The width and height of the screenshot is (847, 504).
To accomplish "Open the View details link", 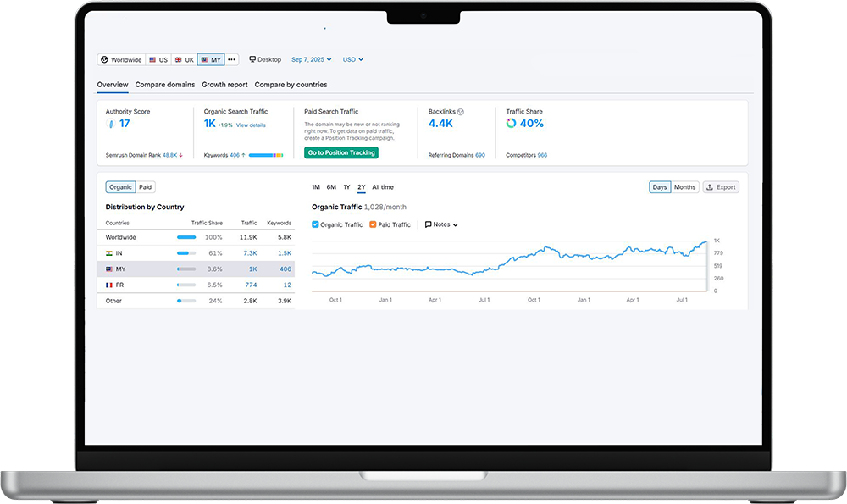I will click(x=251, y=125).
